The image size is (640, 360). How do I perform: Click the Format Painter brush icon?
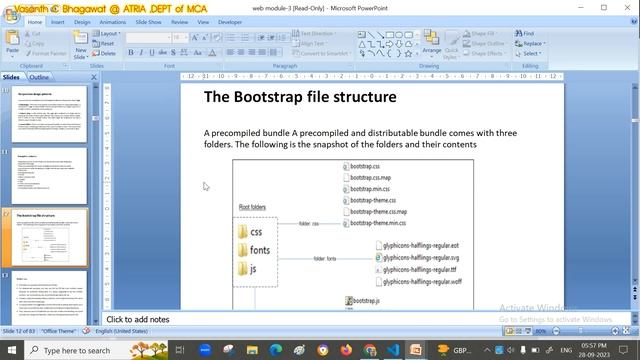[29, 53]
